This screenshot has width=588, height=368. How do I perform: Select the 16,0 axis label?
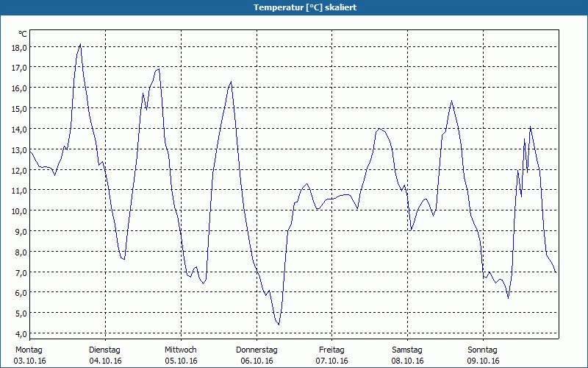click(x=19, y=88)
